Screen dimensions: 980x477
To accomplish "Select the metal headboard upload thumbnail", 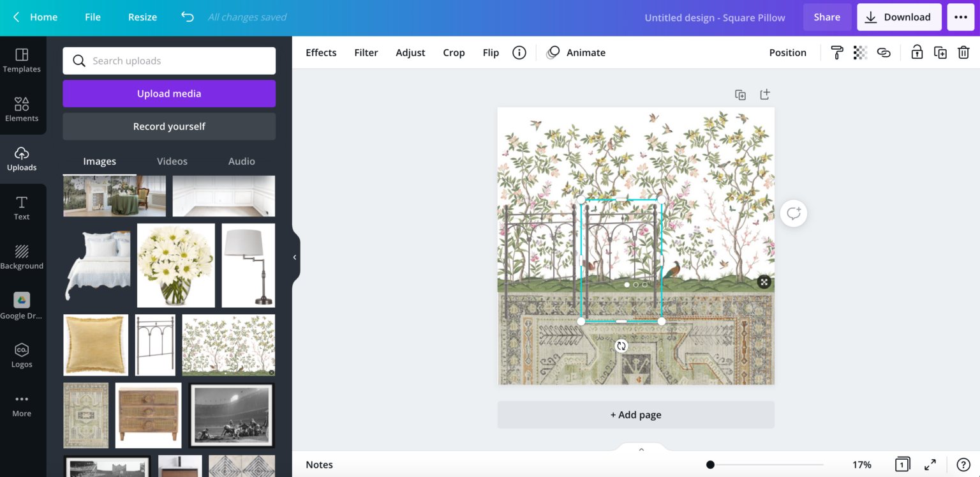I will point(155,345).
